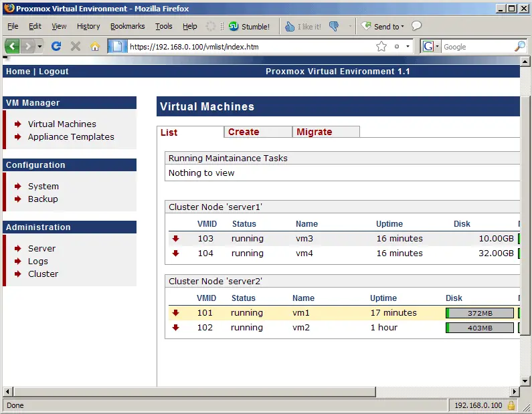
Task: Open the red arrow menu for VM 101
Action: click(x=175, y=313)
